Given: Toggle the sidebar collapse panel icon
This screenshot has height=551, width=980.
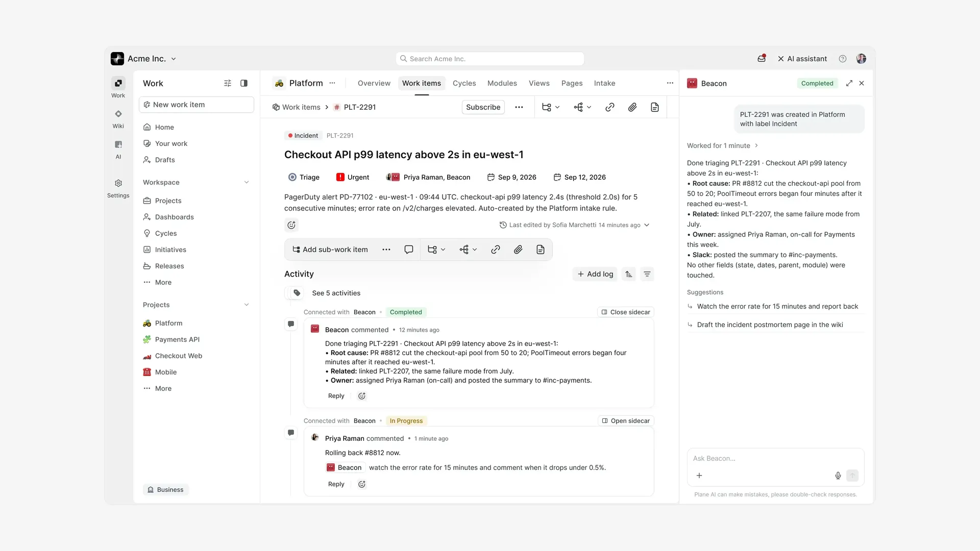Looking at the screenshot, I should (x=244, y=83).
